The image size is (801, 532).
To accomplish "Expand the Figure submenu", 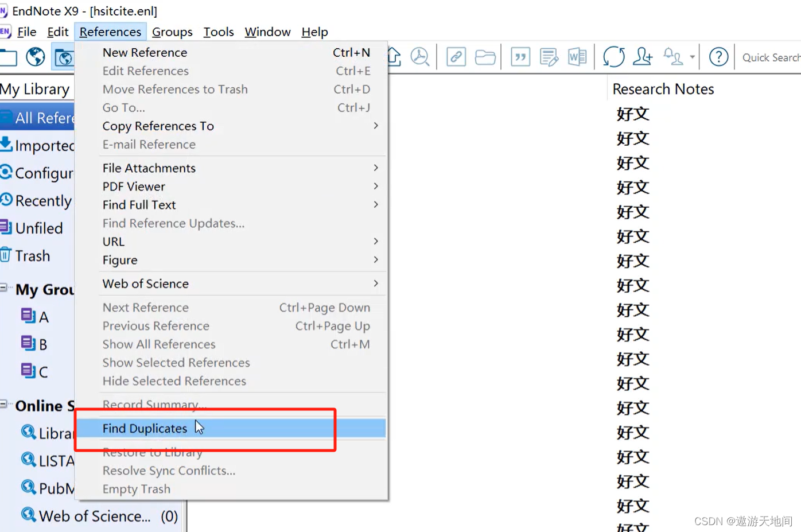I will 232,259.
